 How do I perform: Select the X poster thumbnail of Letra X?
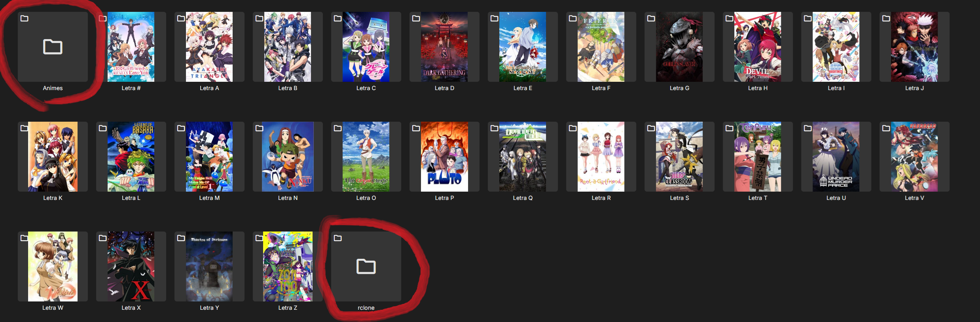(x=131, y=266)
